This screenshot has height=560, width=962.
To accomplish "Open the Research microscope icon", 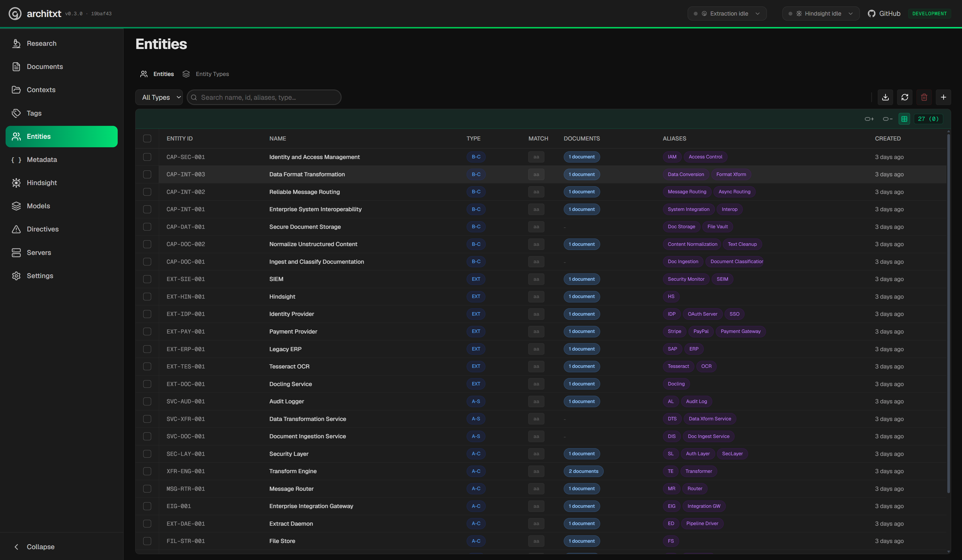I will pyautogui.click(x=16, y=43).
